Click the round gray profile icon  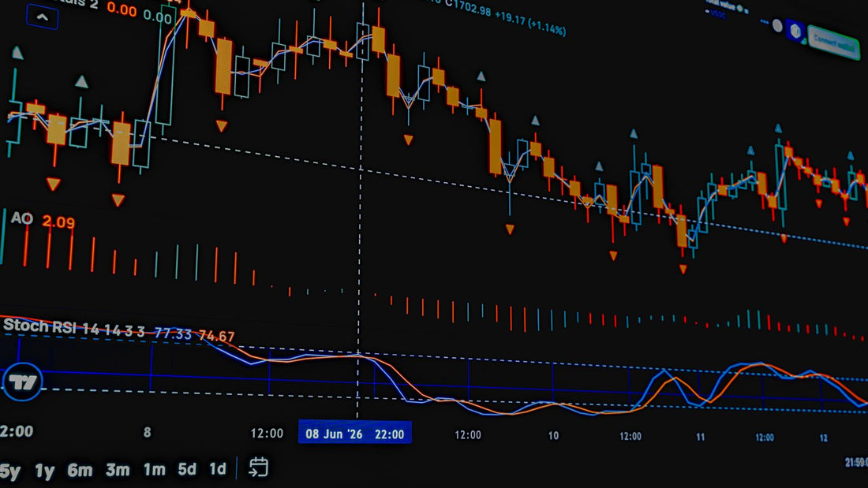pyautogui.click(x=778, y=25)
